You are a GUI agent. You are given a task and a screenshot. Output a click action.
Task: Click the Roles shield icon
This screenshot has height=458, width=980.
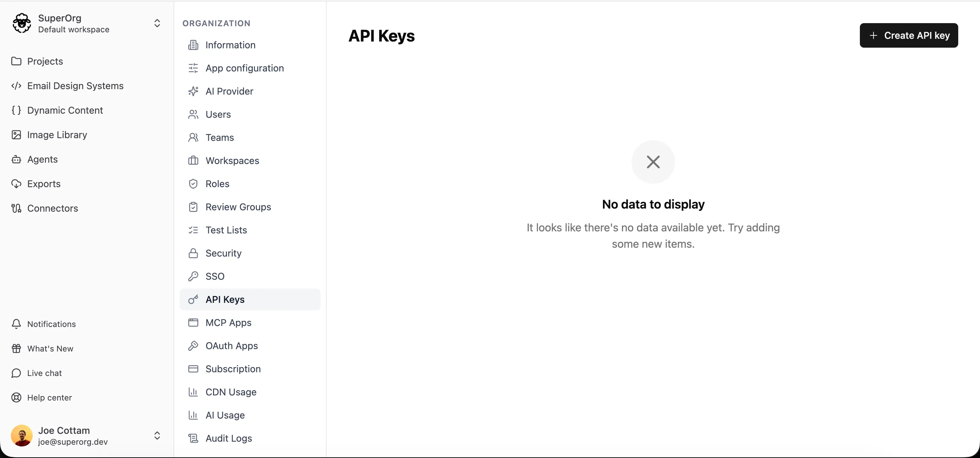point(193,184)
